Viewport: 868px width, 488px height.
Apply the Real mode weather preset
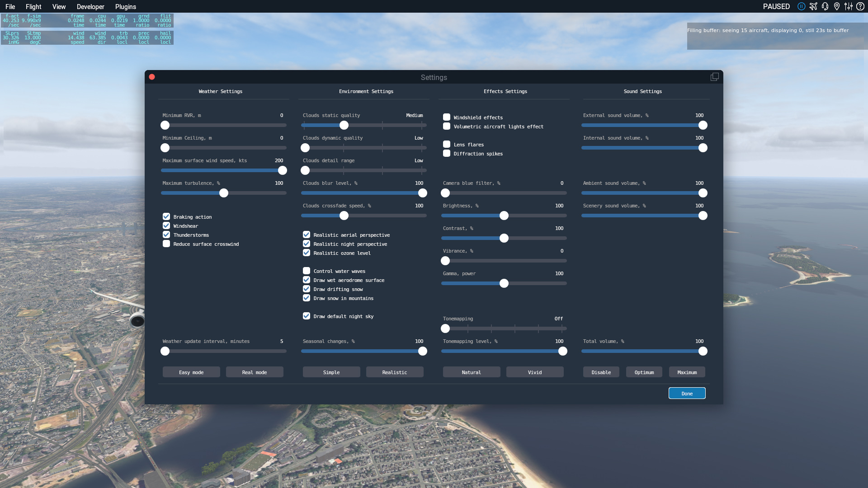255,372
